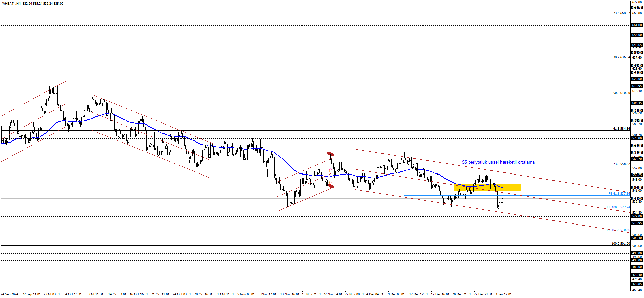The height and width of the screenshot is (298, 644).
Task: Click the 616.95 price level tag
Action: [x=637, y=86]
